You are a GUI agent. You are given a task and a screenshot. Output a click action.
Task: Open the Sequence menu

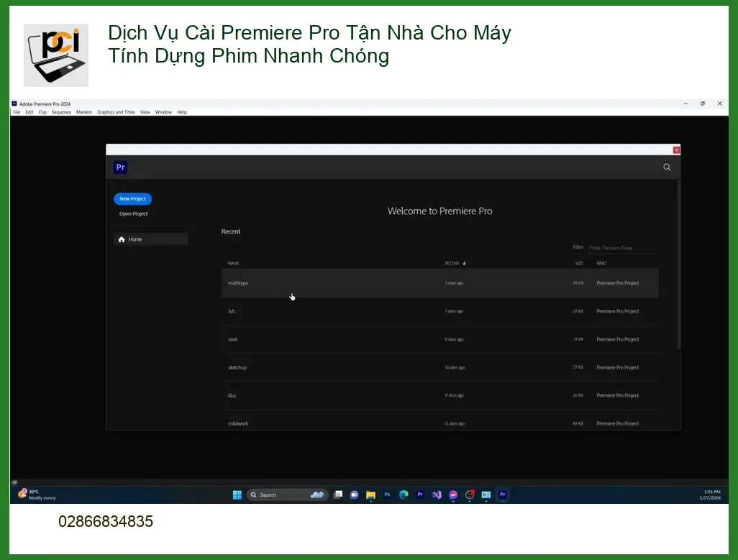(61, 112)
